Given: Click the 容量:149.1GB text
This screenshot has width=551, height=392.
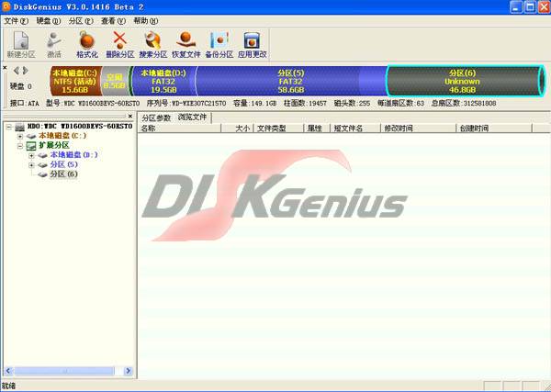Looking at the screenshot, I should tap(254, 103).
